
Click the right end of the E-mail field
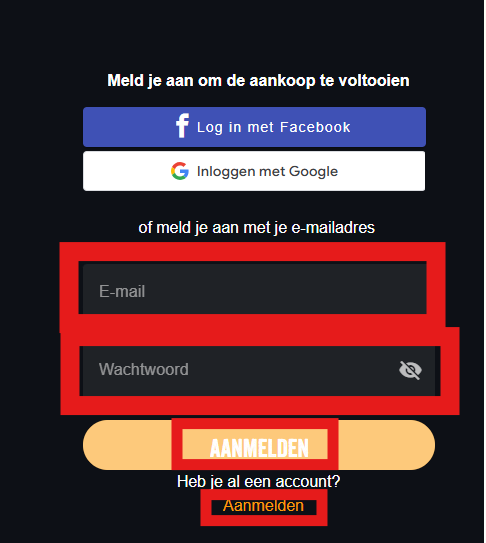pyautogui.click(x=409, y=289)
